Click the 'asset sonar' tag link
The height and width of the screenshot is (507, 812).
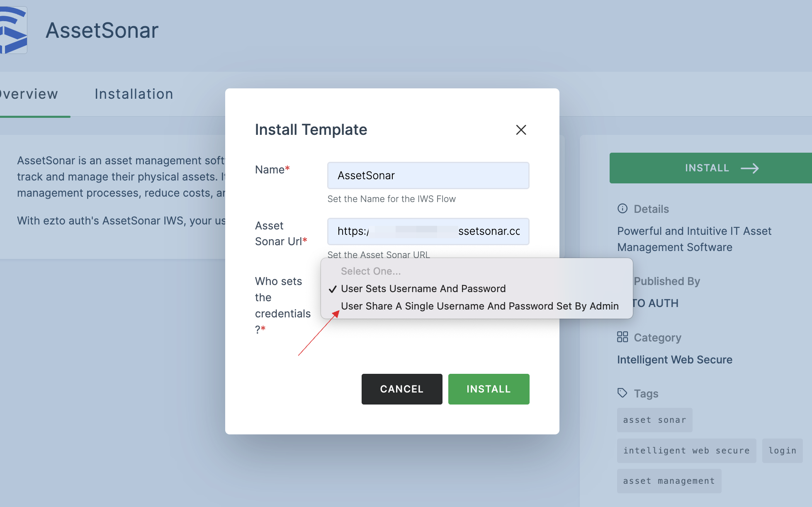[654, 419]
